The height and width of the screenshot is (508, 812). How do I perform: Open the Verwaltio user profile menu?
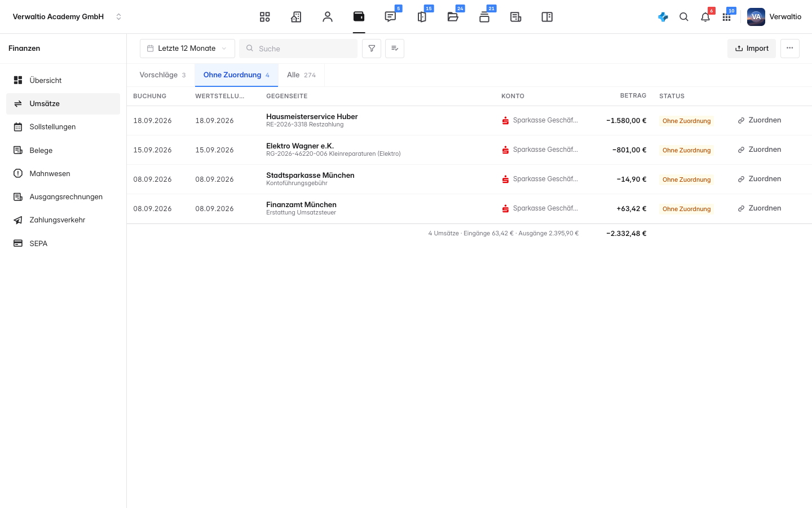coord(774,17)
